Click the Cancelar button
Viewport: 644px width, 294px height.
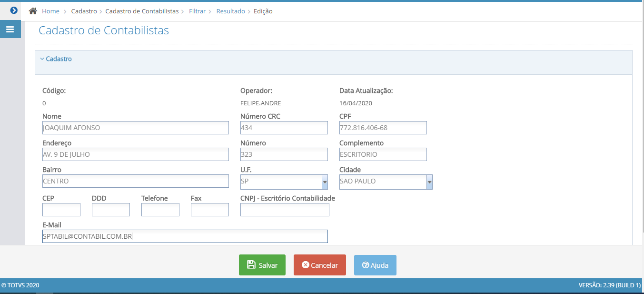[320, 265]
